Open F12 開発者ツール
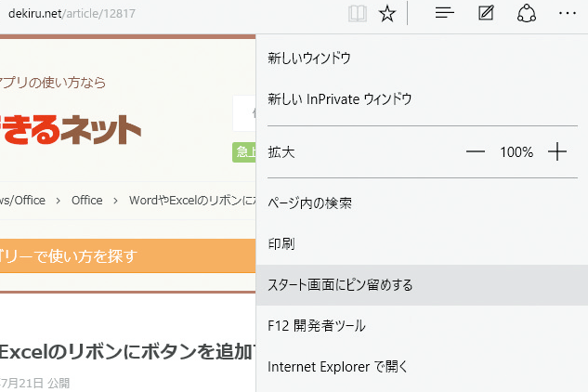588x392 pixels. (x=422, y=326)
